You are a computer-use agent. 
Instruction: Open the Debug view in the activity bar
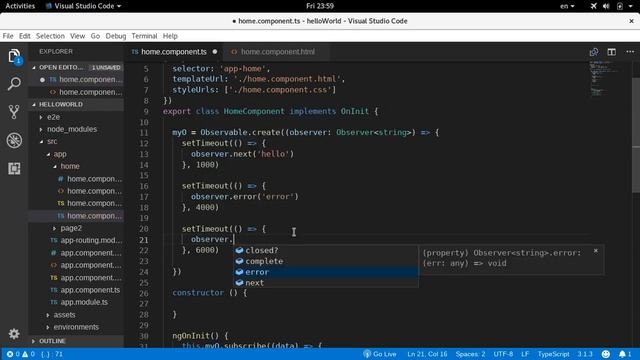14,140
